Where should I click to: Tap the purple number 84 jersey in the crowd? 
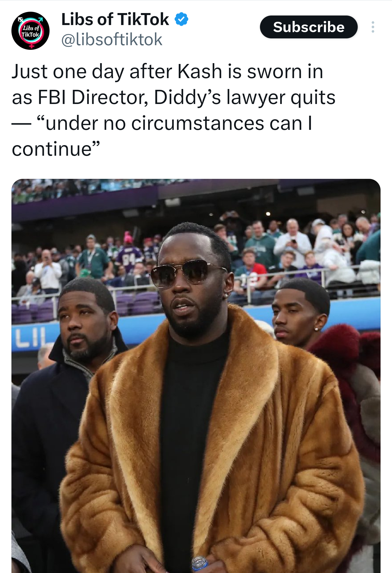point(130,259)
